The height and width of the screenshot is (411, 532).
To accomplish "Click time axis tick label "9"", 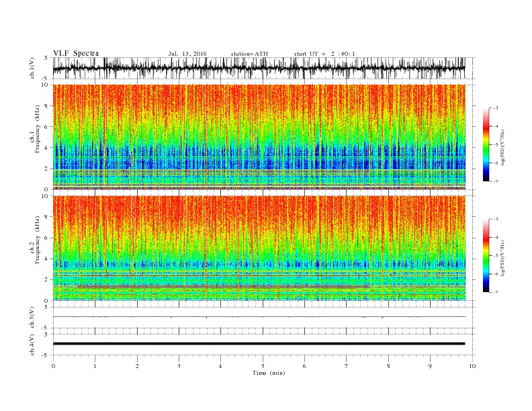I will pyautogui.click(x=430, y=366).
